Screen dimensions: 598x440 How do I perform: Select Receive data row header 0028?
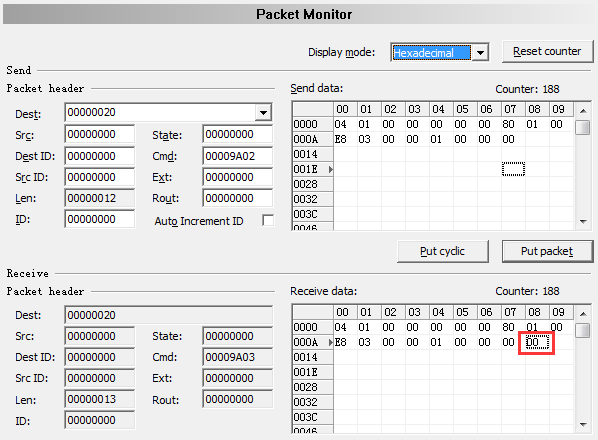313,387
